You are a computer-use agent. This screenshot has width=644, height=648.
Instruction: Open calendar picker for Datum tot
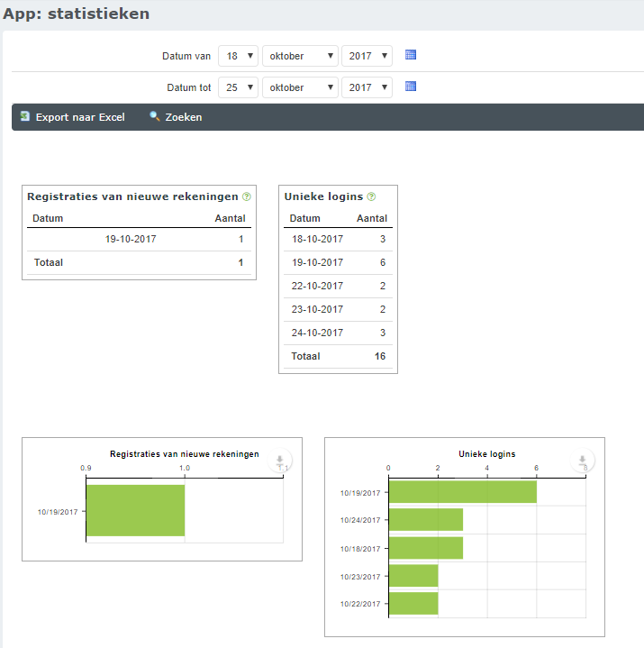click(410, 87)
